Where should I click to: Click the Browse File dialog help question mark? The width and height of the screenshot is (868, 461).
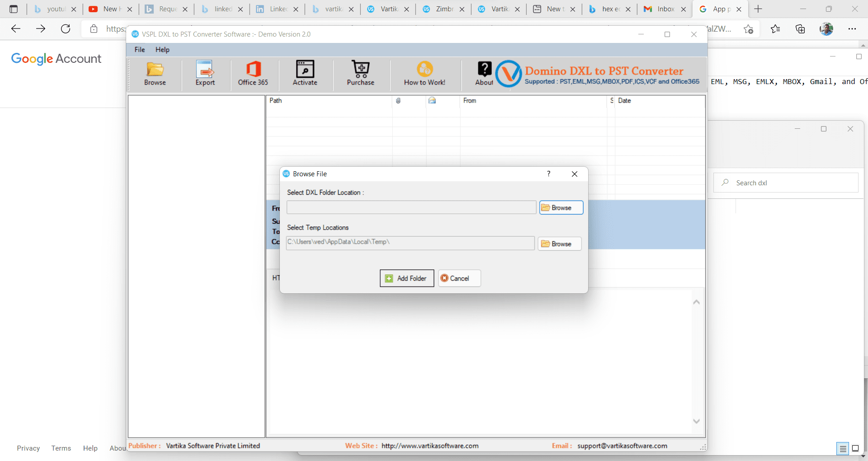549,174
